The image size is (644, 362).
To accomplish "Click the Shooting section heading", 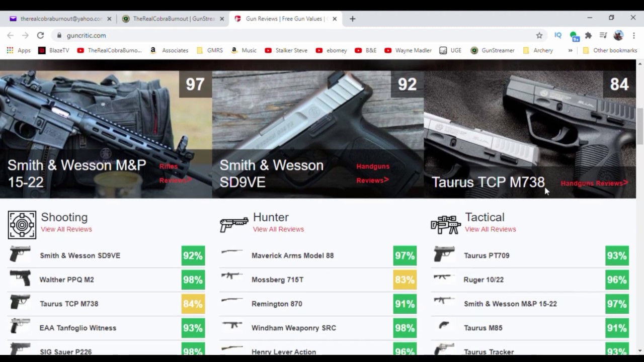I will [64, 217].
